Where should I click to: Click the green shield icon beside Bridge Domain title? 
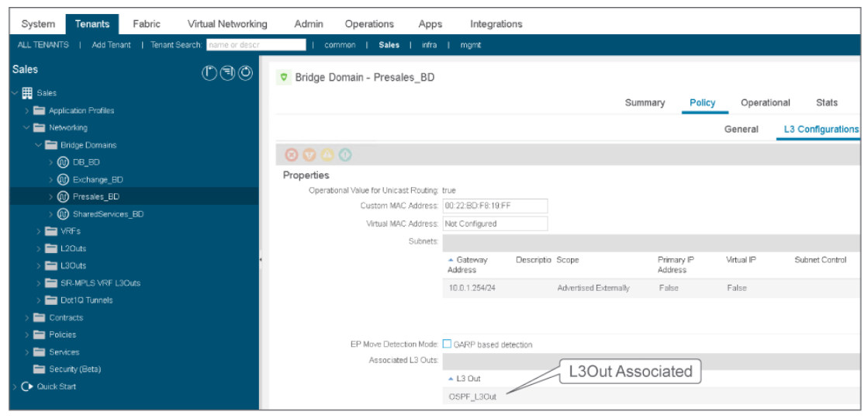[x=284, y=78]
